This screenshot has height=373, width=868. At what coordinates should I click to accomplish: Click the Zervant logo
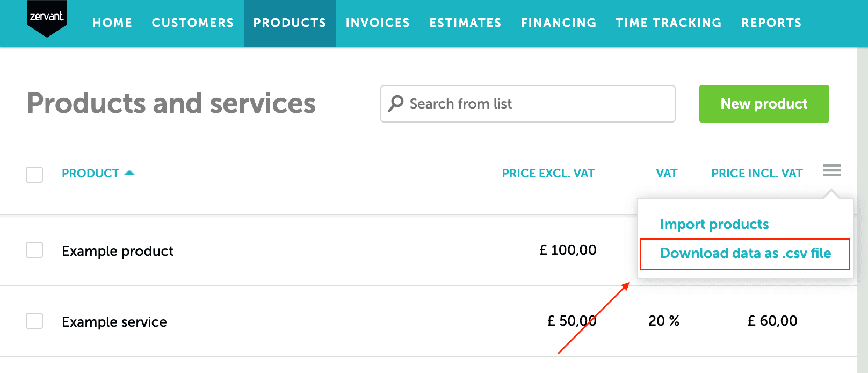click(x=47, y=19)
